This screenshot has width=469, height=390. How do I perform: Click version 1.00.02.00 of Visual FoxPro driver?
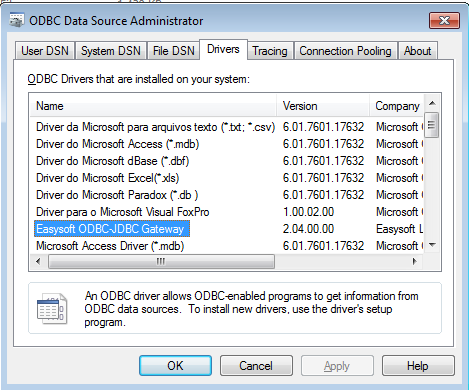point(308,212)
